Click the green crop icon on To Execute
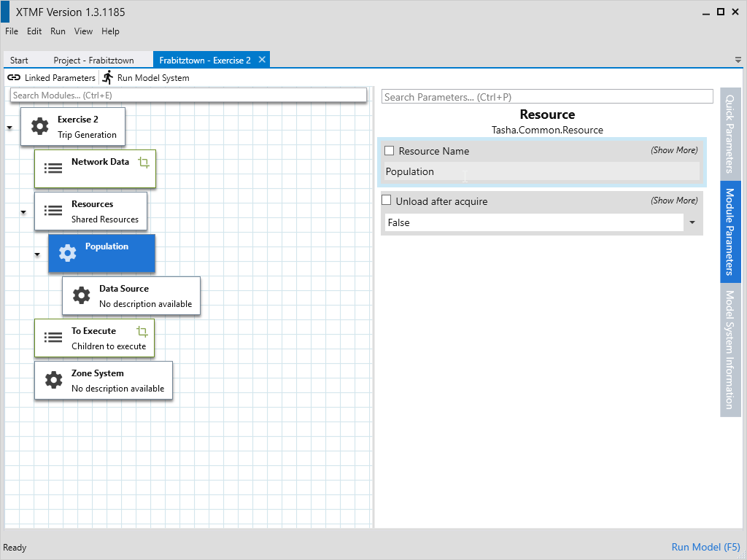The image size is (747, 560). pos(142,332)
